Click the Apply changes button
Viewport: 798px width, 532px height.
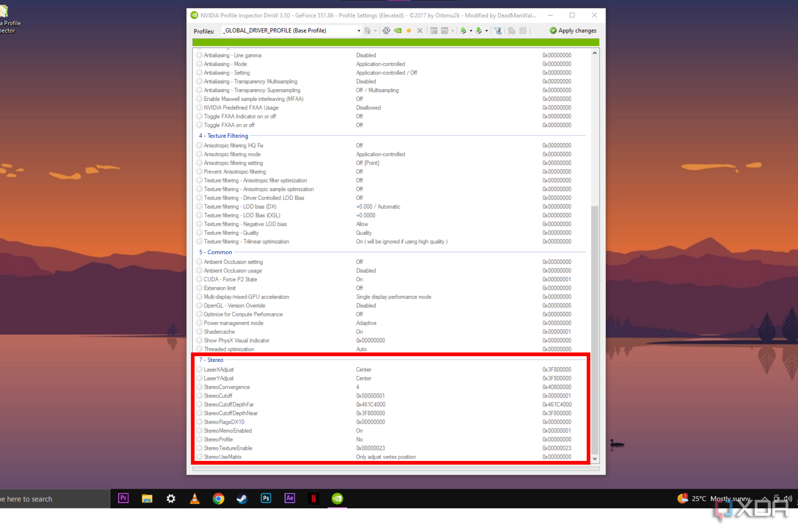573,31
